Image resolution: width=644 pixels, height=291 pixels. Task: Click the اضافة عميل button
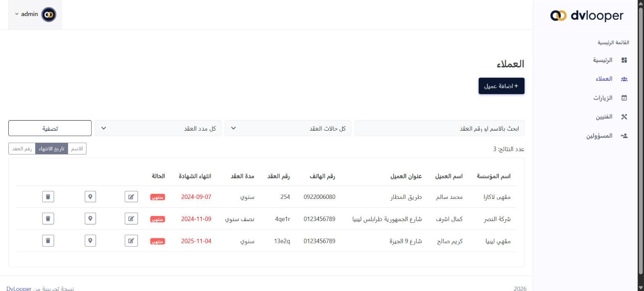pos(501,86)
